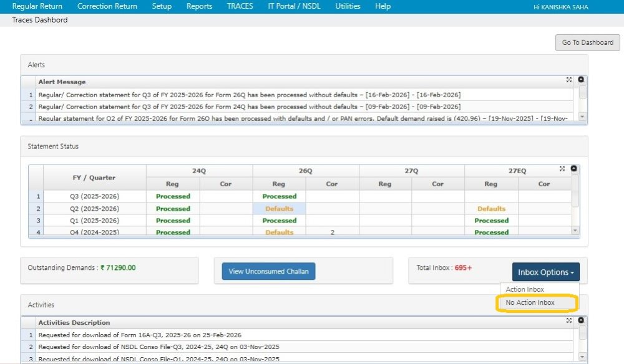The width and height of the screenshot is (624, 364).
Task: Open the Inbox Options dropdown
Action: (x=544, y=272)
